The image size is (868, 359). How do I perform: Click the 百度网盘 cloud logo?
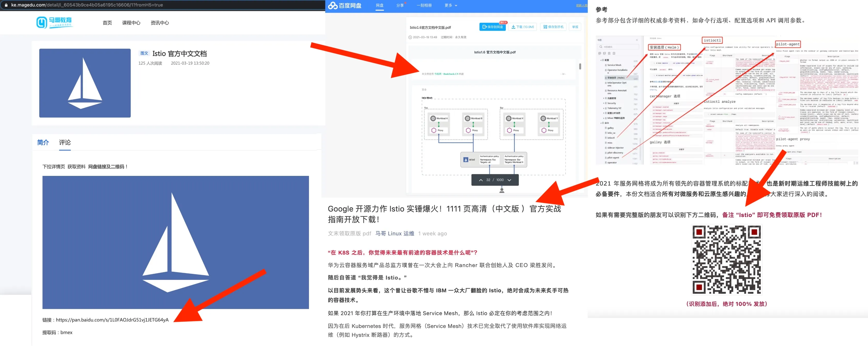tap(345, 5)
